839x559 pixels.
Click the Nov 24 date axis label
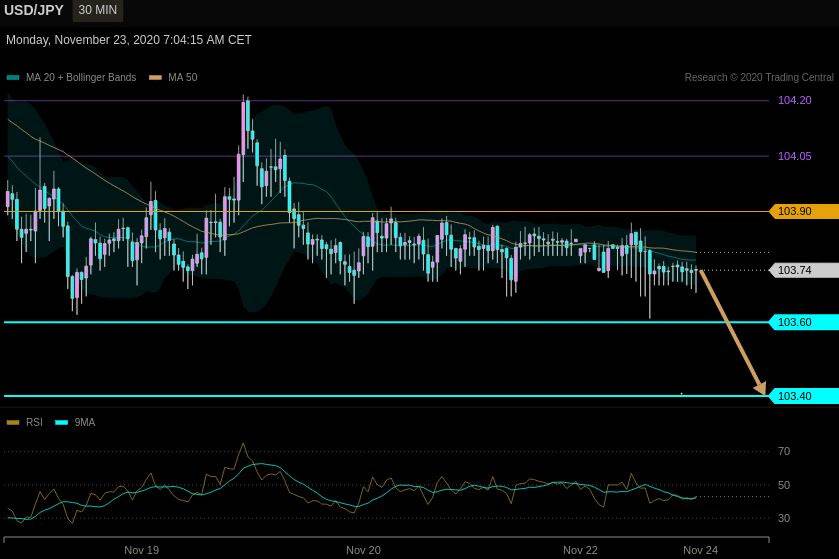[x=700, y=550]
